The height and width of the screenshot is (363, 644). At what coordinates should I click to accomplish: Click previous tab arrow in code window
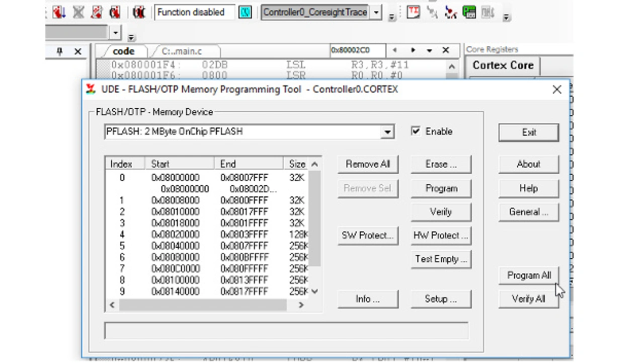coord(394,50)
